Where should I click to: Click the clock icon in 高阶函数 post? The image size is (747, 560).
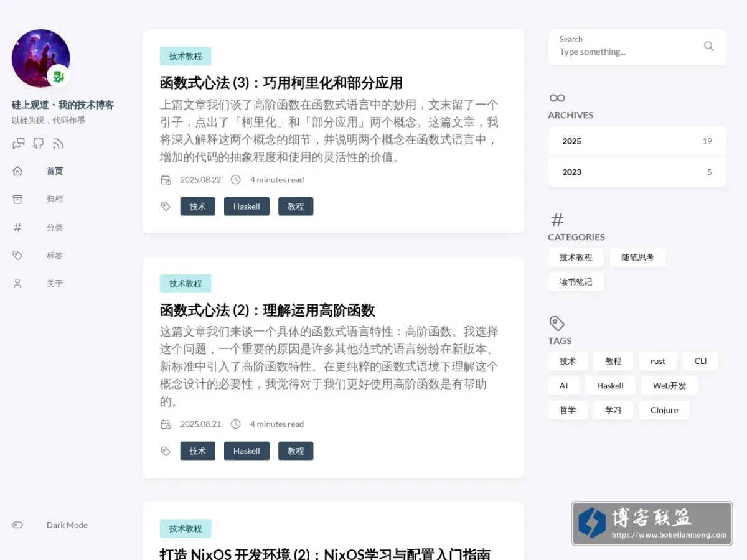click(x=236, y=424)
